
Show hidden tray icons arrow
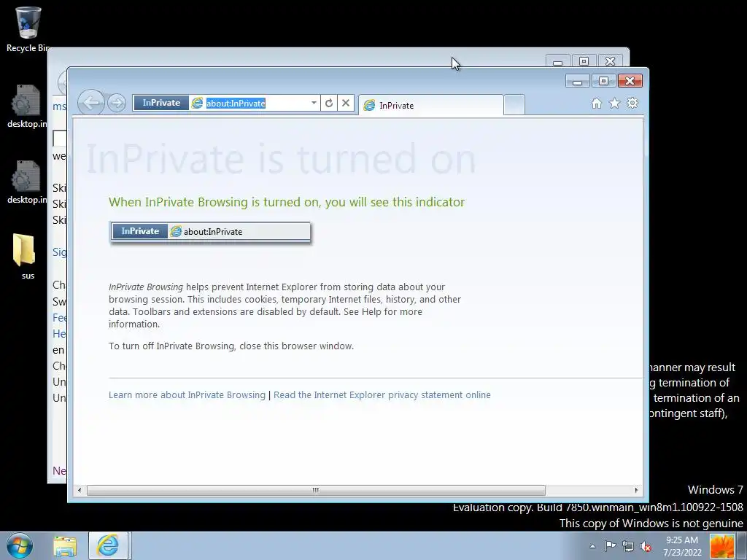(x=592, y=546)
